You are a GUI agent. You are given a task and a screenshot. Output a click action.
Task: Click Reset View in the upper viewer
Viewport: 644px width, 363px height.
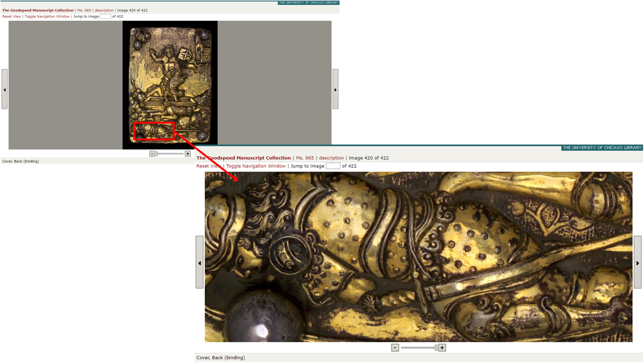[x=11, y=17]
